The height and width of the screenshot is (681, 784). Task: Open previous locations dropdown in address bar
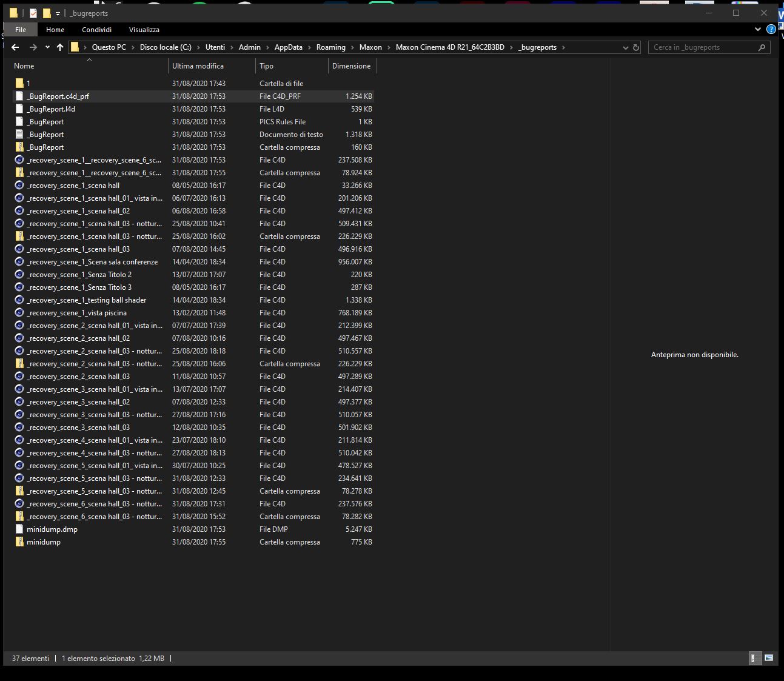(625, 47)
